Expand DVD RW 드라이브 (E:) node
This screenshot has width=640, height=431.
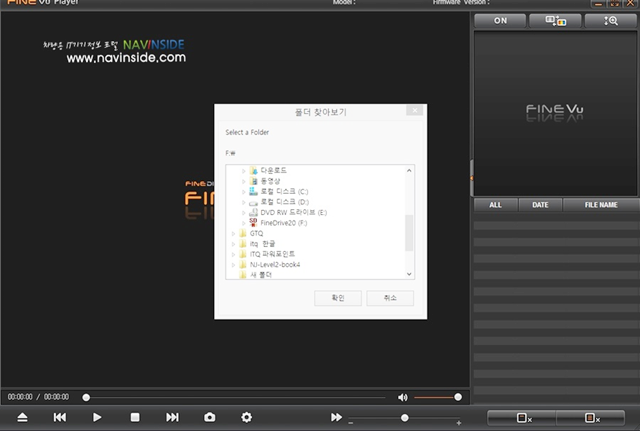[x=244, y=213]
